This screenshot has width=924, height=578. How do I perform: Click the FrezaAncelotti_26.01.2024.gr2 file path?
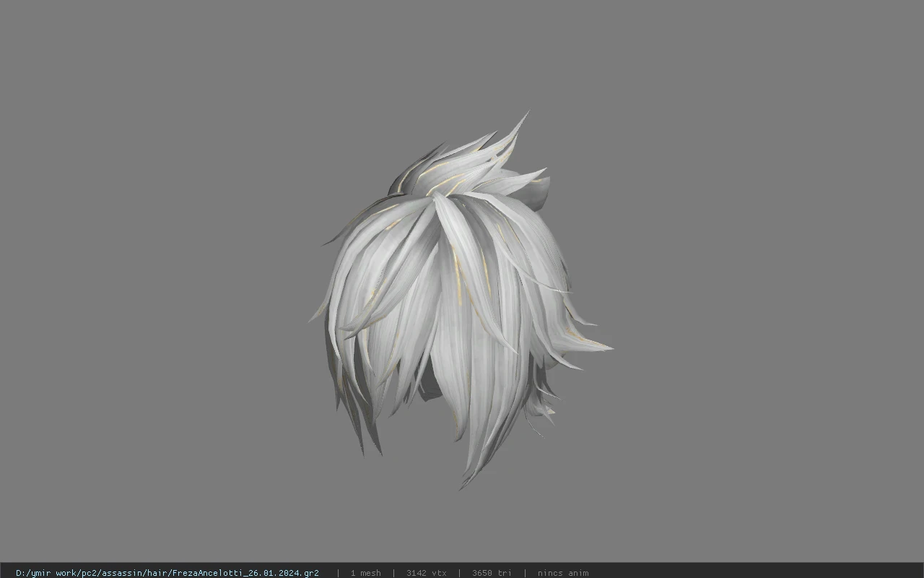click(x=167, y=572)
